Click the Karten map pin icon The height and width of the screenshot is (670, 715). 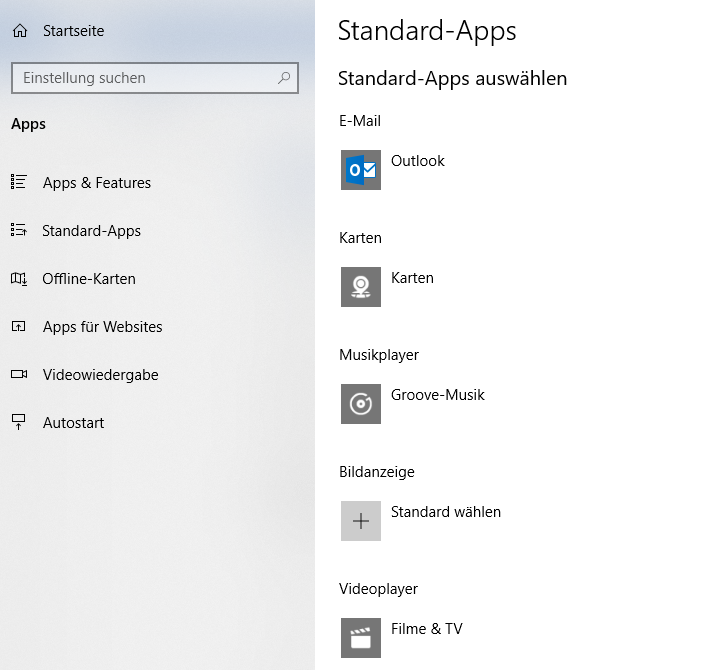(x=361, y=287)
